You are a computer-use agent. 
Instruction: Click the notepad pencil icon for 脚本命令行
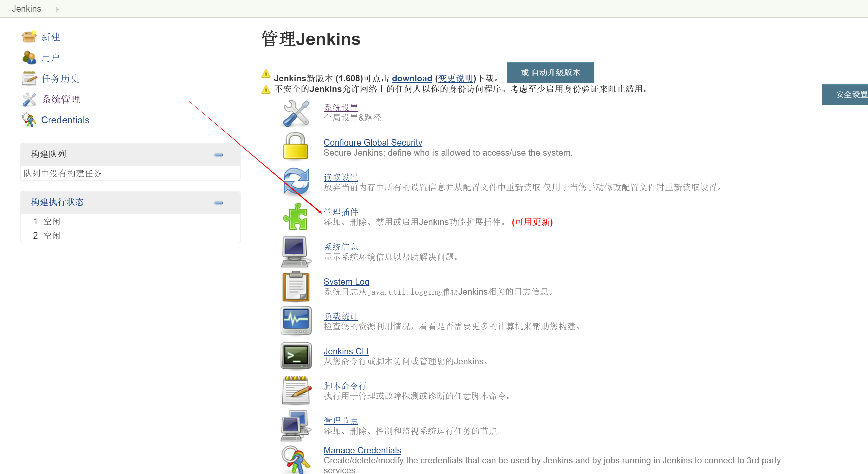pos(296,390)
